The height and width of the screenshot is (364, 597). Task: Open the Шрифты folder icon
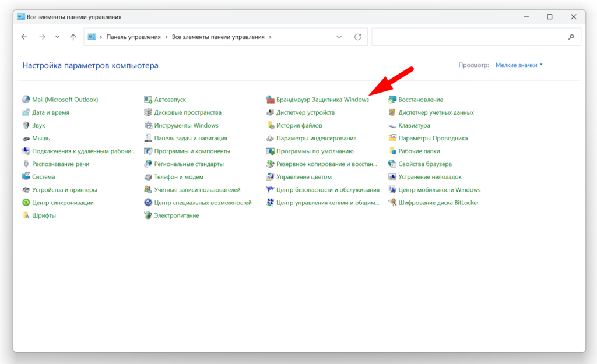click(x=26, y=215)
